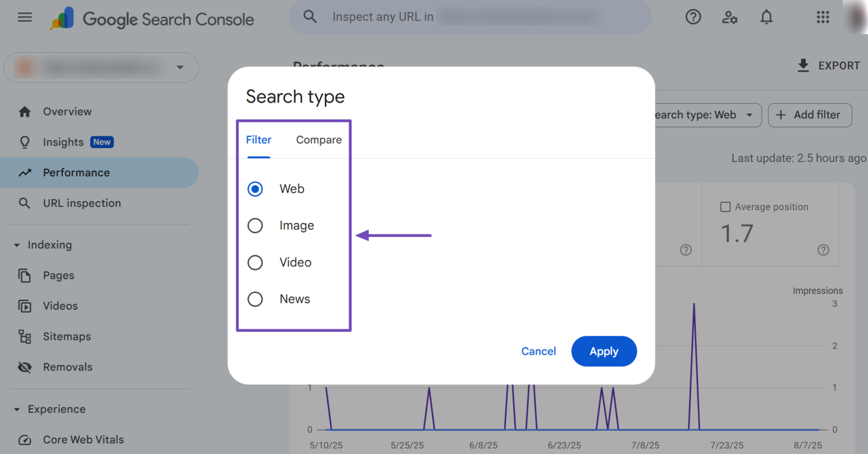The height and width of the screenshot is (454, 868).
Task: Switch to the Compare tab
Action: pyautogui.click(x=319, y=140)
